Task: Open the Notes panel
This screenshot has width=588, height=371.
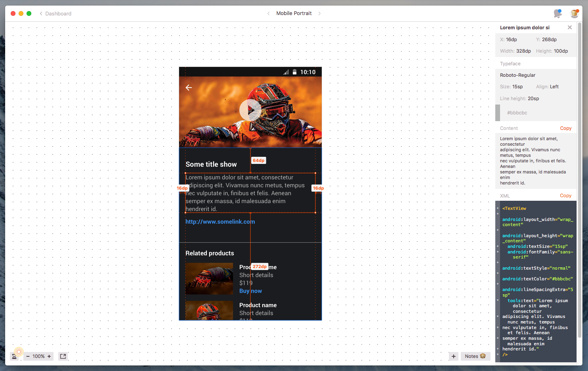Action: (x=475, y=356)
